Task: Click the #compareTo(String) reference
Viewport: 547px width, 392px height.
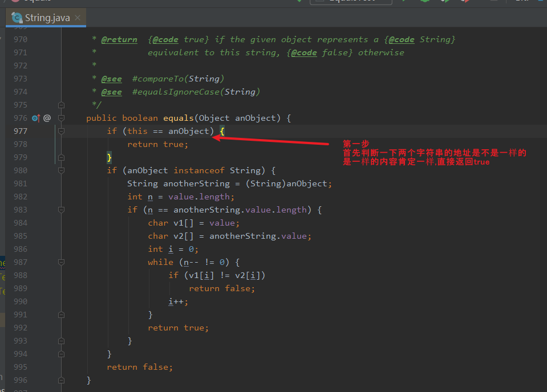Action: 178,79
